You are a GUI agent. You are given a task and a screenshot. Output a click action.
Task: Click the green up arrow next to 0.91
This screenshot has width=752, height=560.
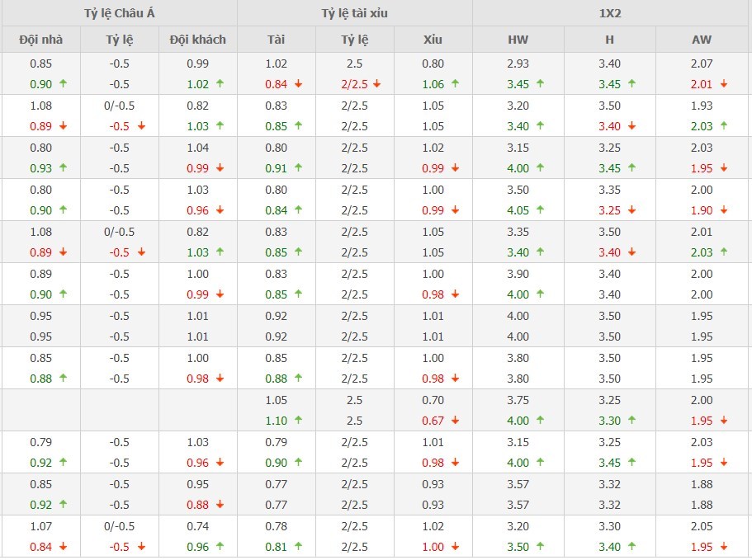click(x=298, y=168)
